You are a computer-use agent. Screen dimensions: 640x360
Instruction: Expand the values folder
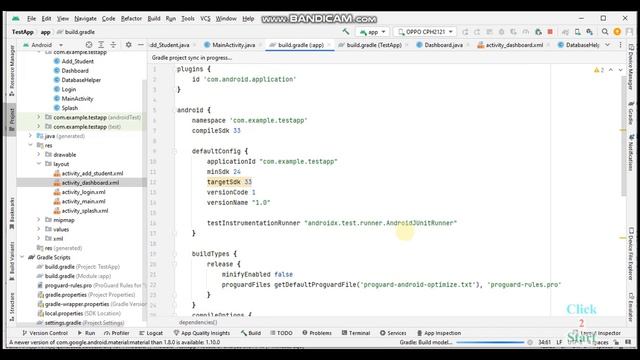tap(39, 229)
